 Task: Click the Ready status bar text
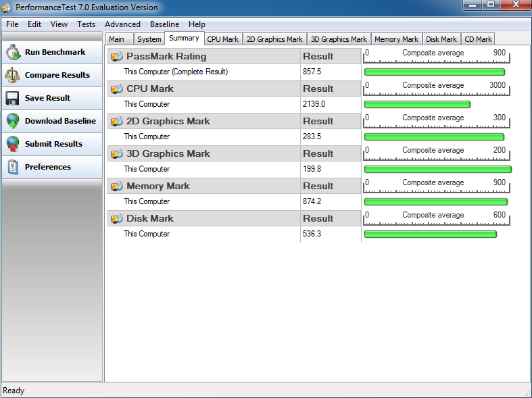14,391
